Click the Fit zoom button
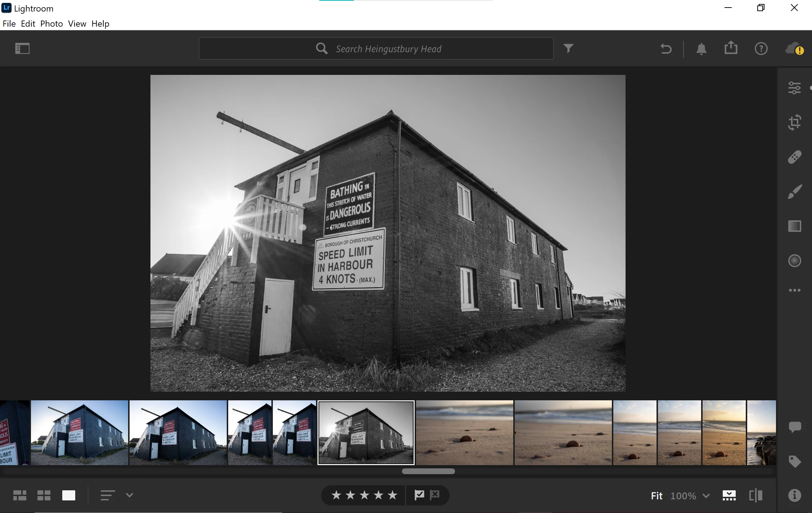 point(657,496)
